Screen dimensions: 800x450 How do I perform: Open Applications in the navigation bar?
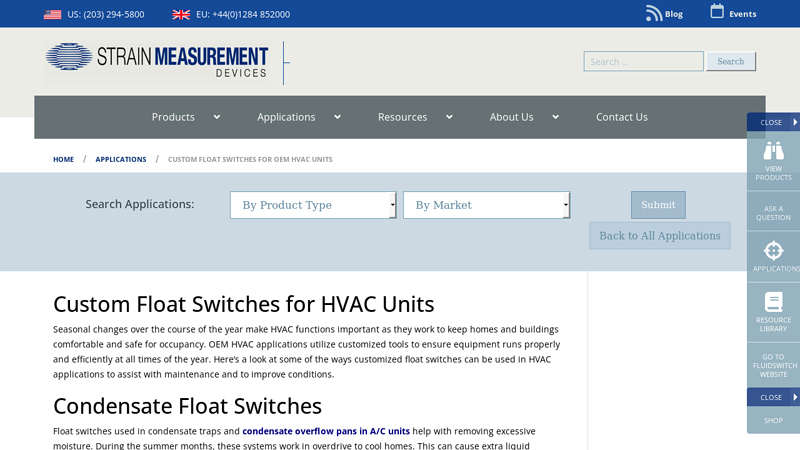coord(286,117)
